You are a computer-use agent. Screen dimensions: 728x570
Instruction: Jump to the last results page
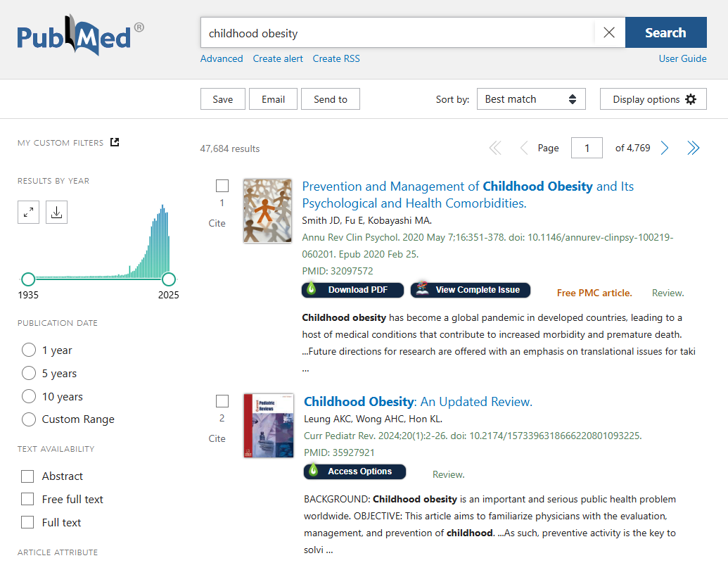coord(694,148)
